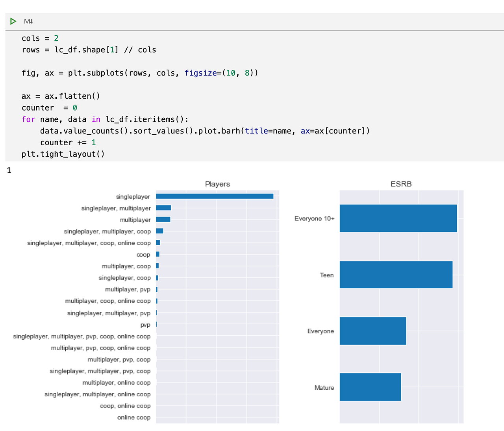The image size is (504, 431).
Task: Select the singleplayer bar in the Players chart
Action: coord(215,196)
